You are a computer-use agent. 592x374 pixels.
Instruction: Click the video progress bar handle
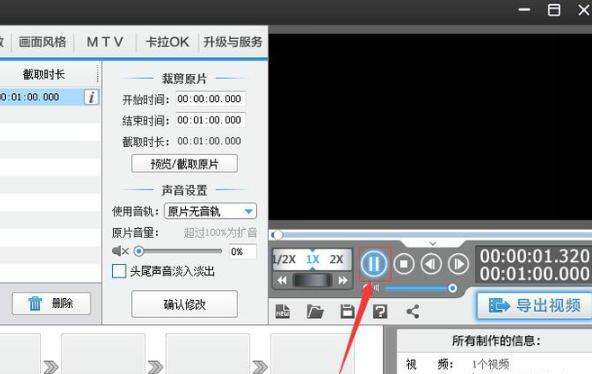tap(277, 235)
